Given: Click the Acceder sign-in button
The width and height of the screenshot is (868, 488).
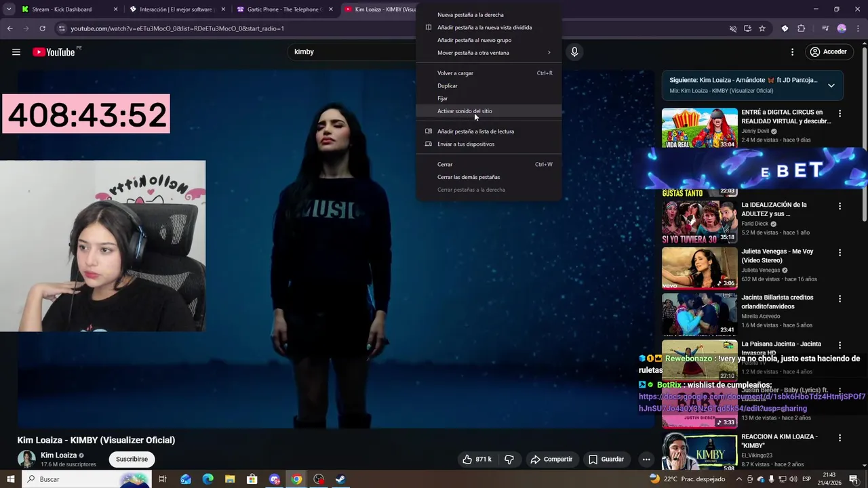Looking at the screenshot, I should tap(828, 52).
